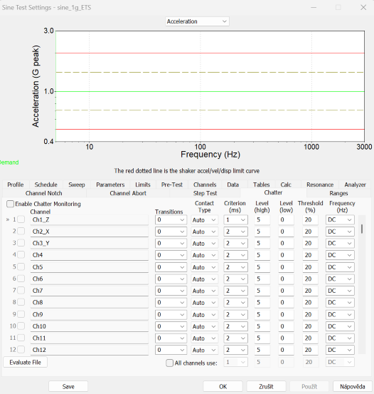Tick the checkbox for Ch4 row

pyautogui.click(x=21, y=255)
